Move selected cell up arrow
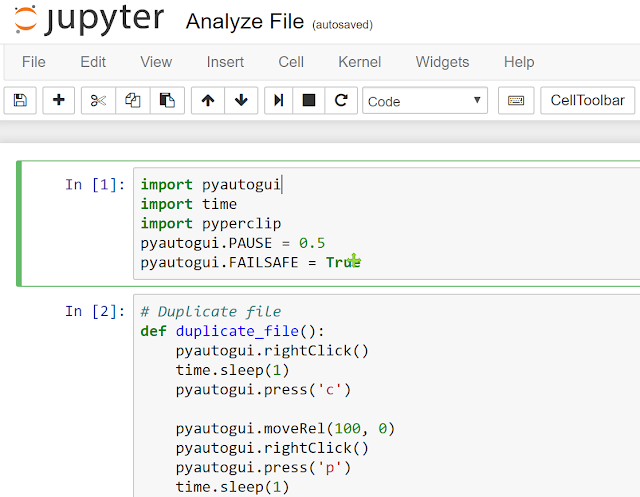The height and width of the screenshot is (497, 640). click(208, 100)
